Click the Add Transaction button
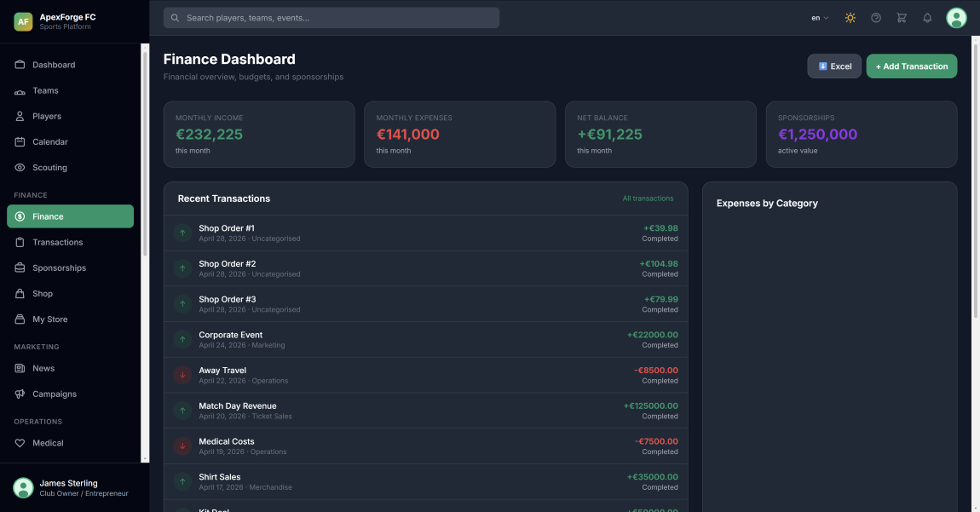Image resolution: width=980 pixels, height=512 pixels. tap(911, 66)
